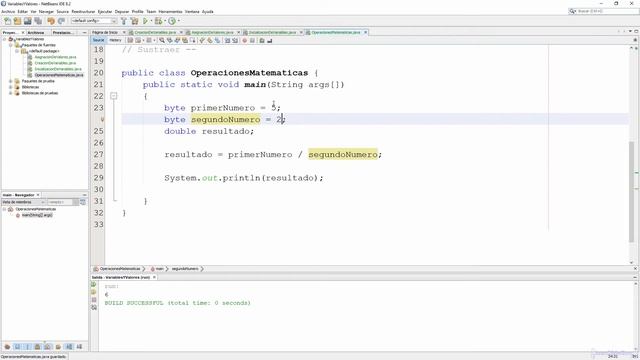
Task: Click the search field in the title area
Action: pyautogui.click(x=605, y=11)
